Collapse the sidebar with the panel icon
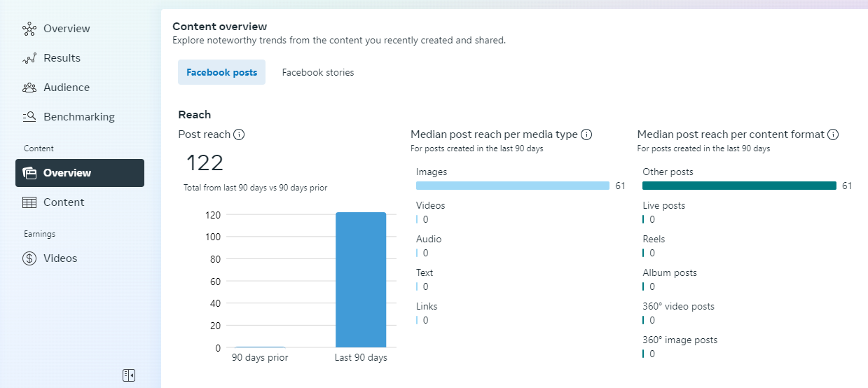 pos(128,375)
